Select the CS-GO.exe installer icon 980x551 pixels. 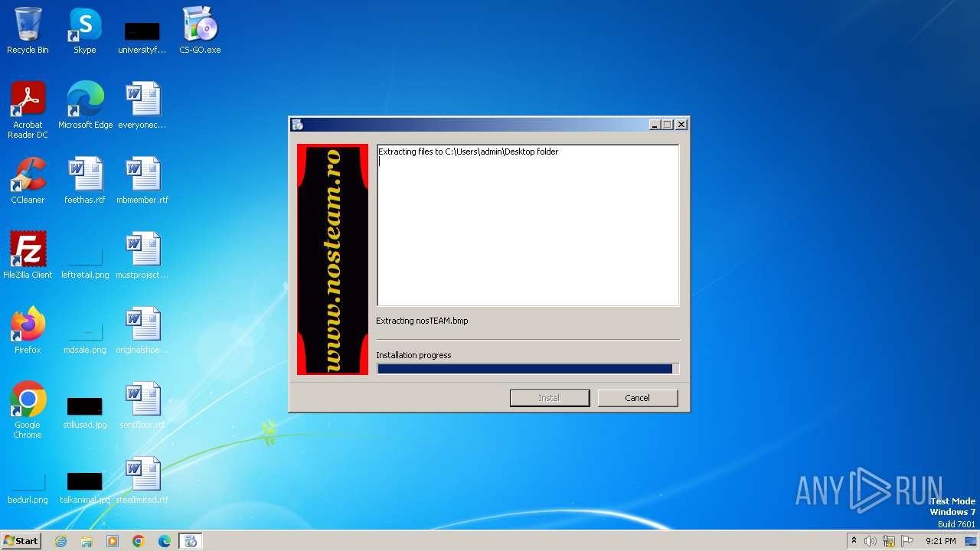click(x=200, y=31)
